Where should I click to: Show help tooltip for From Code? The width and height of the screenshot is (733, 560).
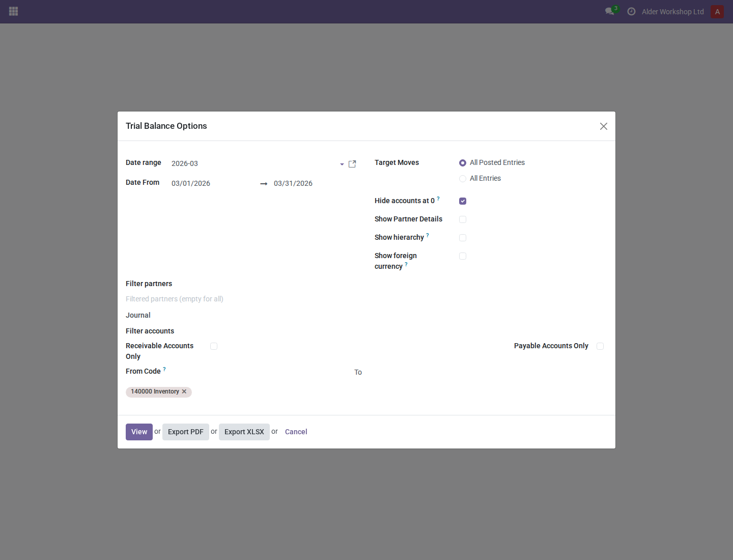(164, 369)
